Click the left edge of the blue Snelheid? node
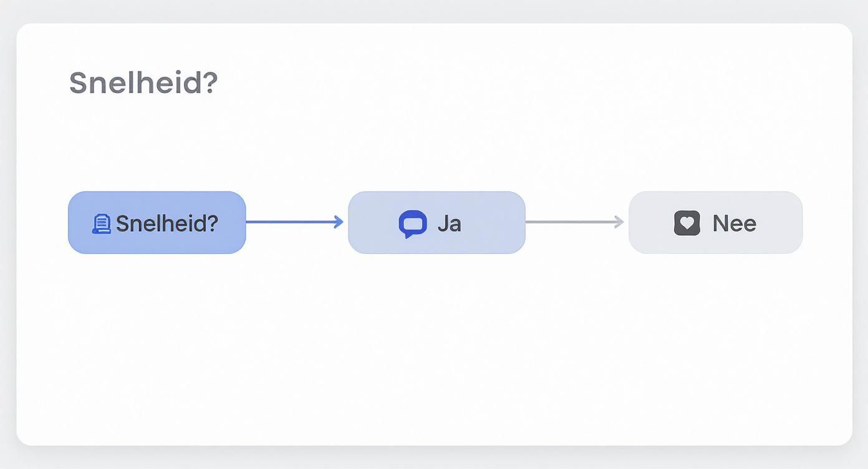The height and width of the screenshot is (469, 868). [x=70, y=223]
